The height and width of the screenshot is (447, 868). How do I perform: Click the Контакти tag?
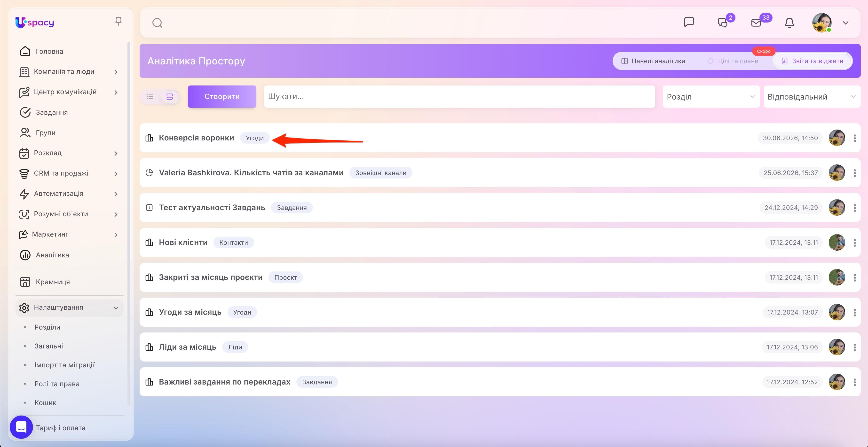coord(234,243)
